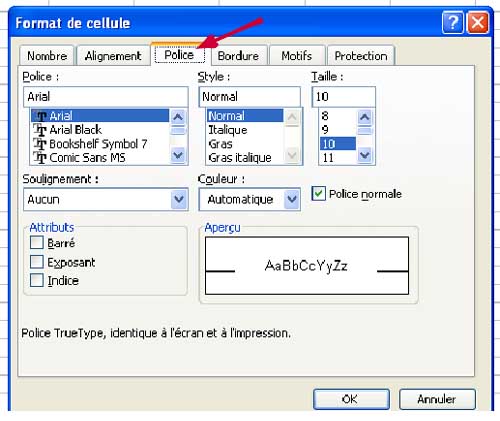Open the Alignement tab
500x421 pixels.
coord(113,56)
